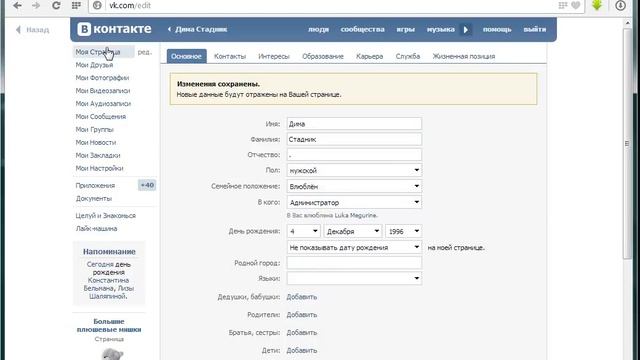Screen dimensions: 640x360
Task: Log out using выйти
Action: pos(535,29)
